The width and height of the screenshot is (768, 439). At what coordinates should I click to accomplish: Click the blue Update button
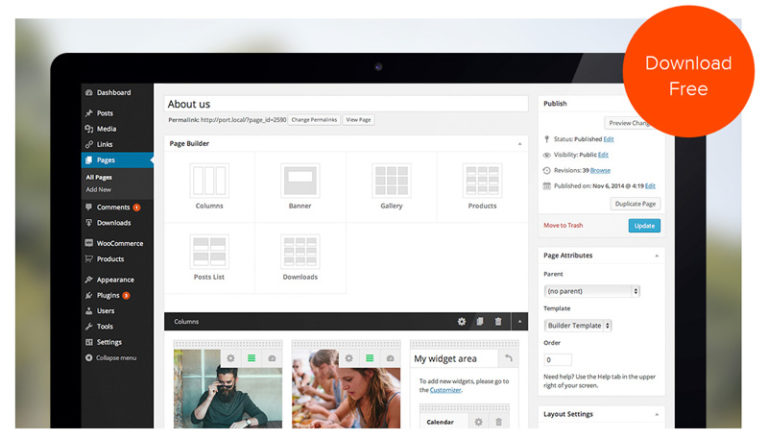[x=644, y=225]
